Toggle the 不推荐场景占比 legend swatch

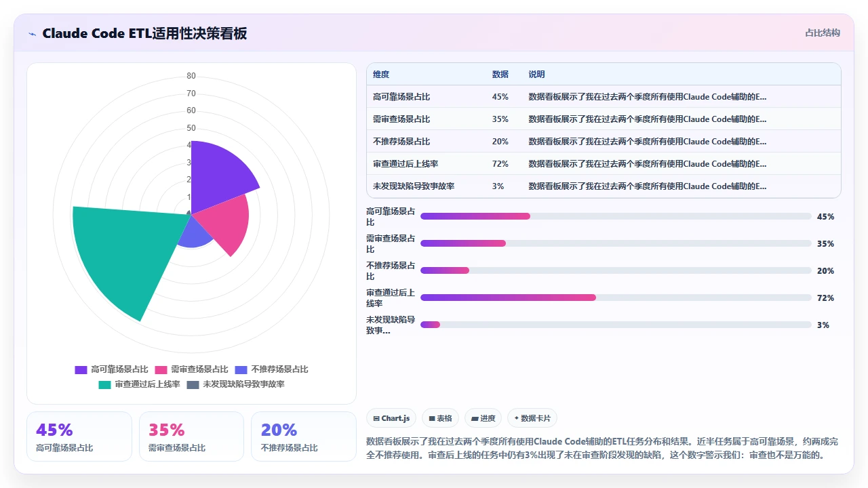coord(241,369)
